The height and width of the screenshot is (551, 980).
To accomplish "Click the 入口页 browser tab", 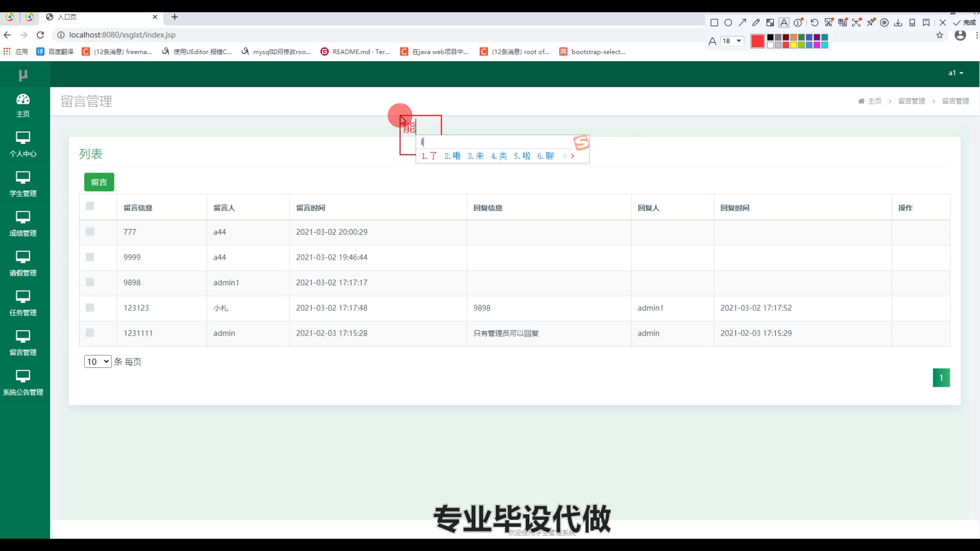I will (102, 17).
